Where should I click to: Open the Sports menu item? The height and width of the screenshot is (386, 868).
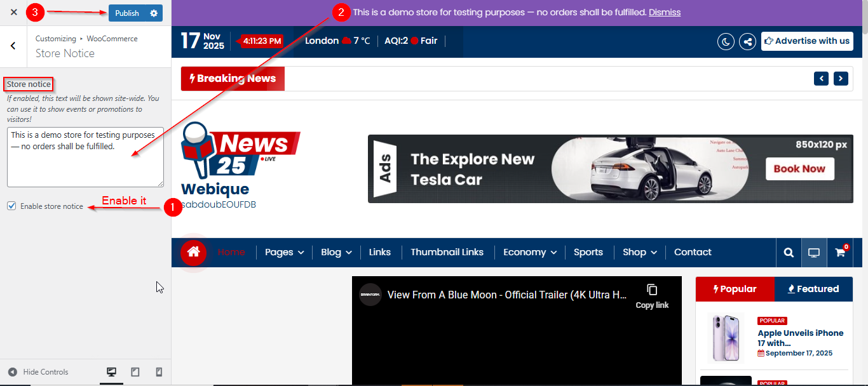tap(588, 252)
